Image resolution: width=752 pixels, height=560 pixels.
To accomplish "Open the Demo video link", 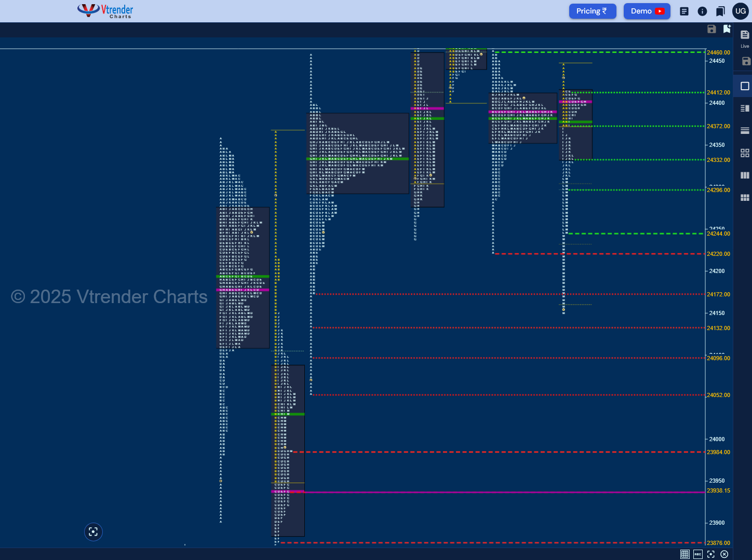I will click(x=647, y=11).
